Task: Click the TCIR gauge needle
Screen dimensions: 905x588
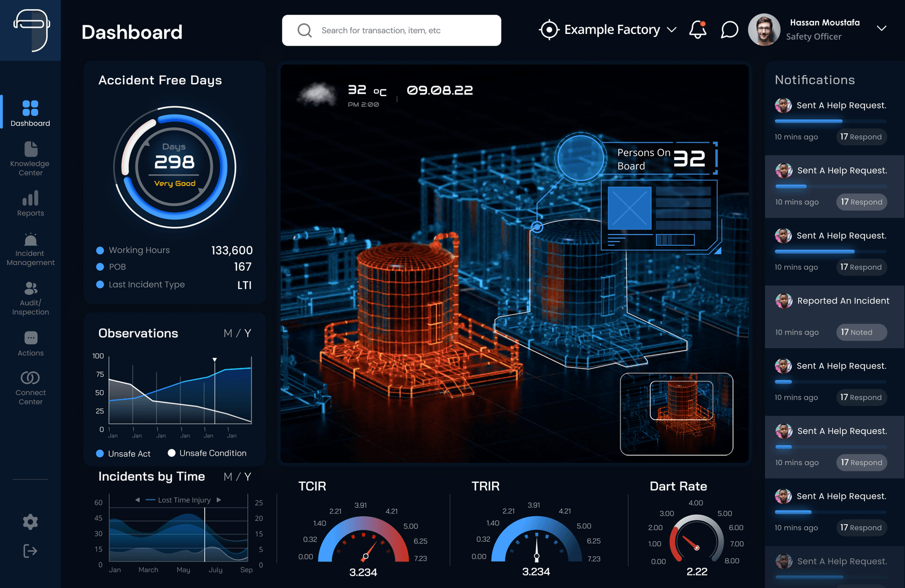Action: pos(369,550)
